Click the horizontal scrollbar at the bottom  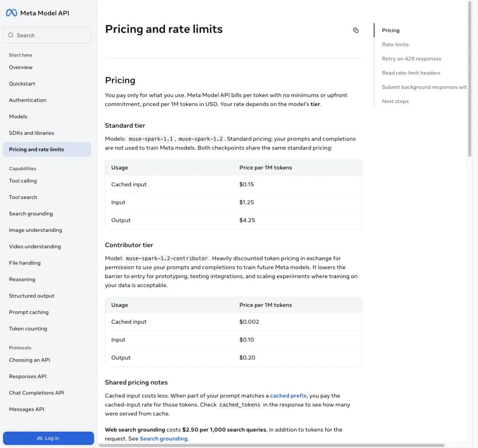pyautogui.click(x=271, y=445)
